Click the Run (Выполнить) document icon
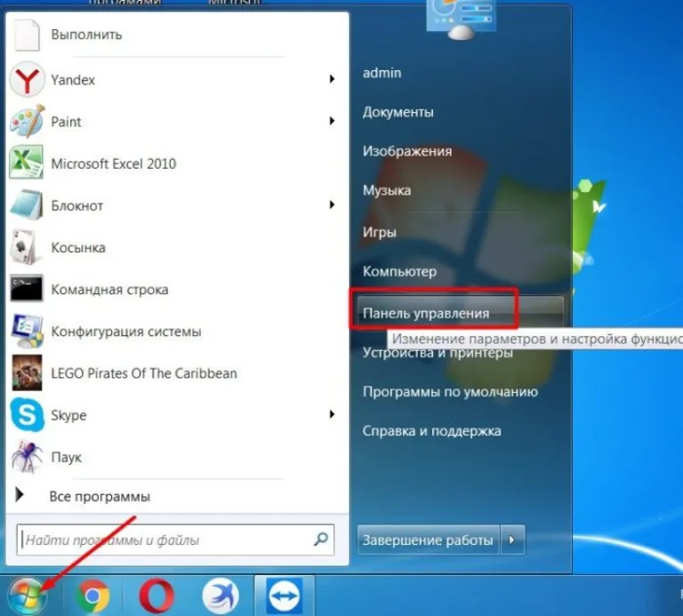The width and height of the screenshot is (683, 616). pyautogui.click(x=27, y=35)
